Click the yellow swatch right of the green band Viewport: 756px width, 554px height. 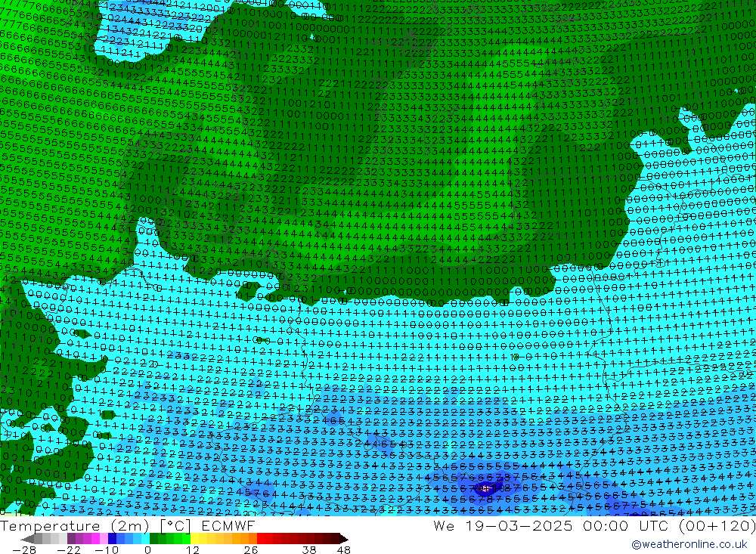coord(194,539)
